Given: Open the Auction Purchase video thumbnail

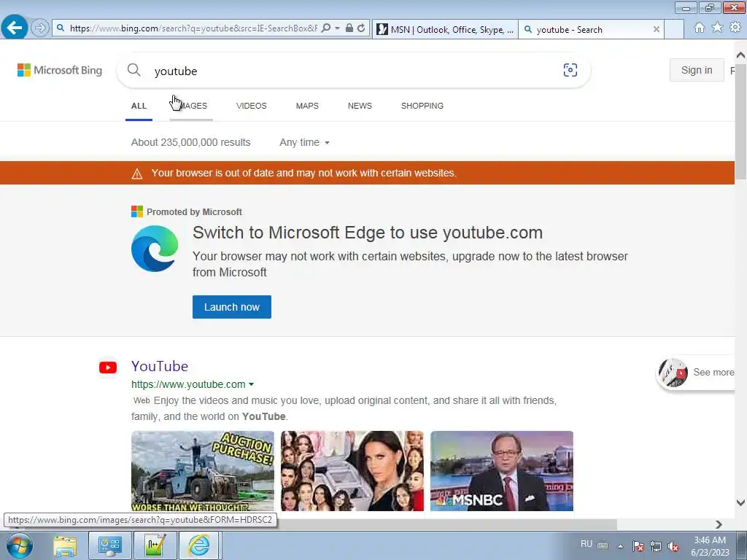Looking at the screenshot, I should tap(203, 471).
